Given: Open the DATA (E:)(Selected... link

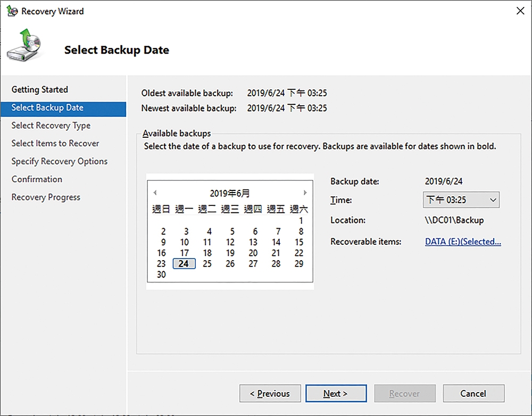Looking at the screenshot, I should (x=463, y=242).
